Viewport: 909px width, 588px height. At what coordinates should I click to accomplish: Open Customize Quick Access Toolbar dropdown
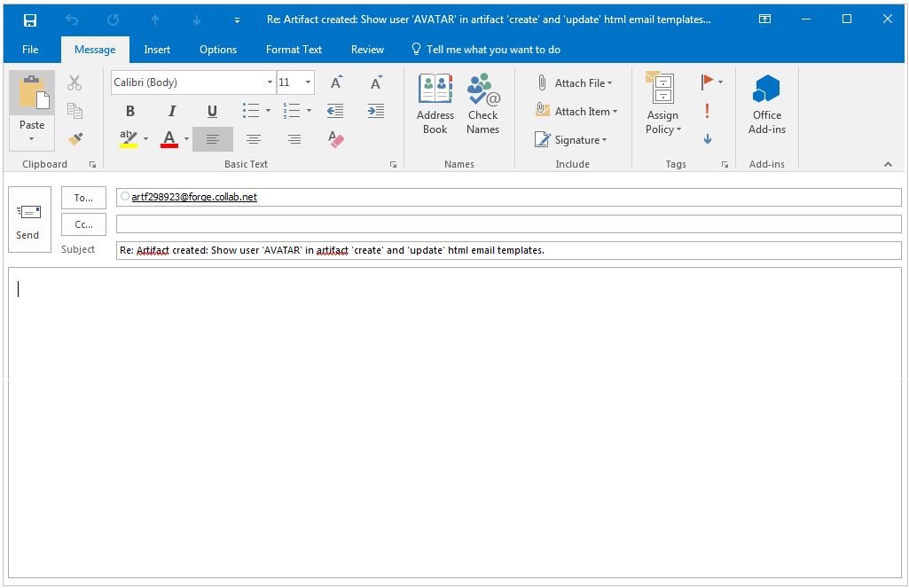[237, 20]
